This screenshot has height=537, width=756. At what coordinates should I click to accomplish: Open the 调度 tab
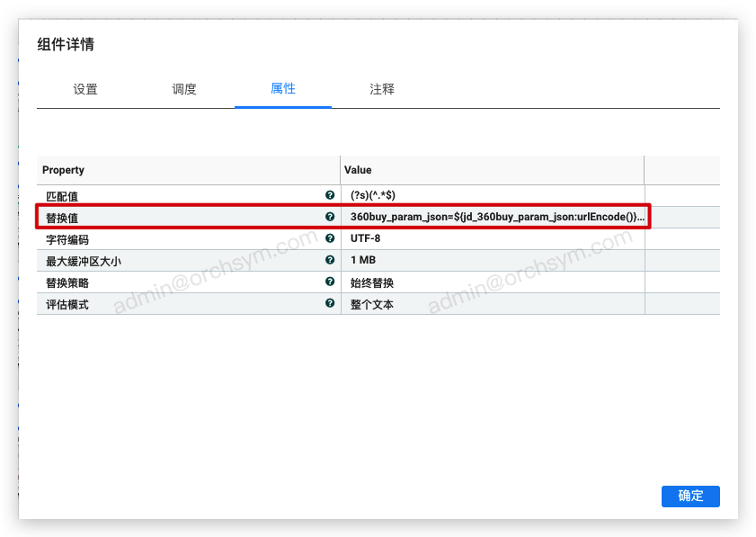click(x=184, y=89)
